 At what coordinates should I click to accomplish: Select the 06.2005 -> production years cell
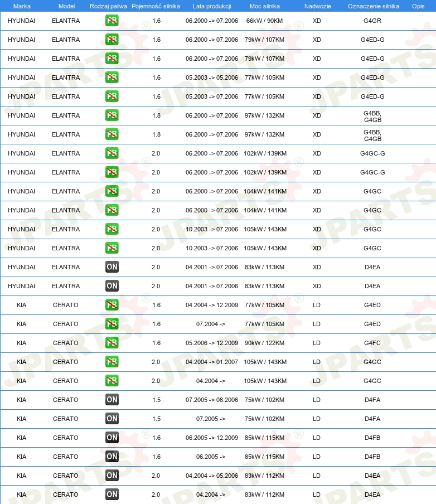(211, 457)
